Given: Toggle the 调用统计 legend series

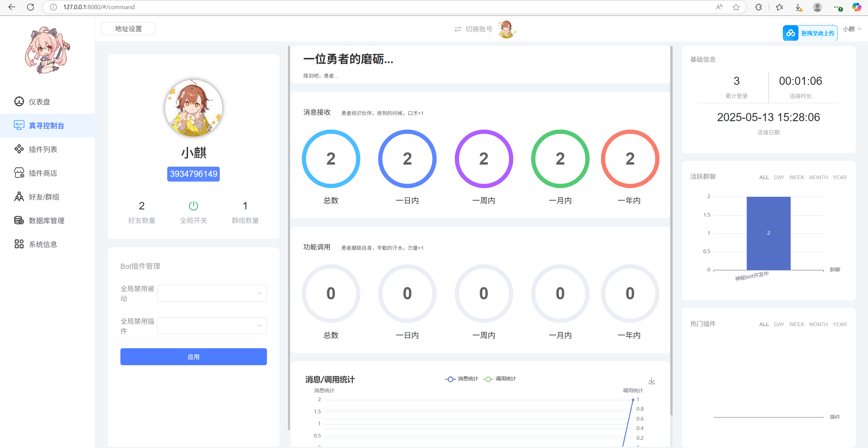Looking at the screenshot, I should [499, 379].
